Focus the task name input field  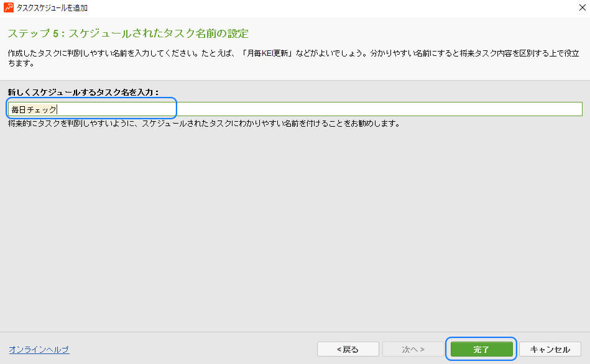pyautogui.click(x=295, y=109)
